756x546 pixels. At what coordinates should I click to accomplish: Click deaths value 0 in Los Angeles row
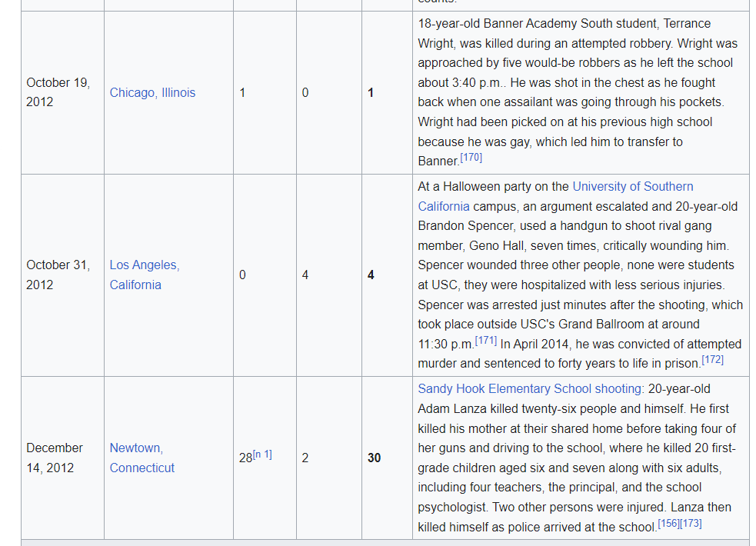tap(242, 275)
